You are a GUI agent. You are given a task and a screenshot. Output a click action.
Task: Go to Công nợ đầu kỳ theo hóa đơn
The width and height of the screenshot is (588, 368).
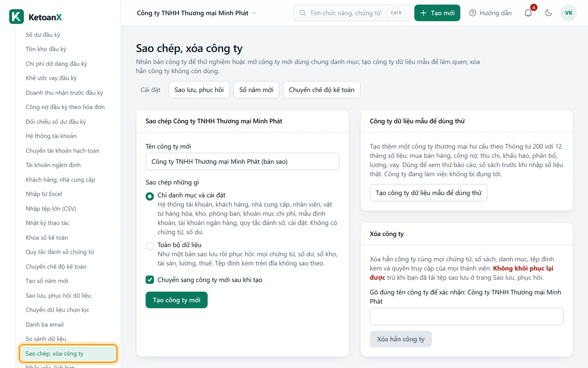pos(65,107)
